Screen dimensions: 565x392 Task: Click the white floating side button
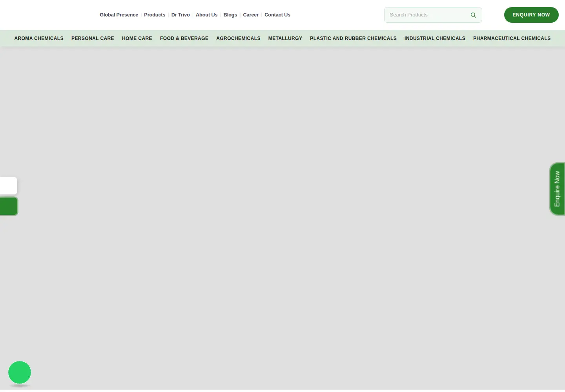9,185
